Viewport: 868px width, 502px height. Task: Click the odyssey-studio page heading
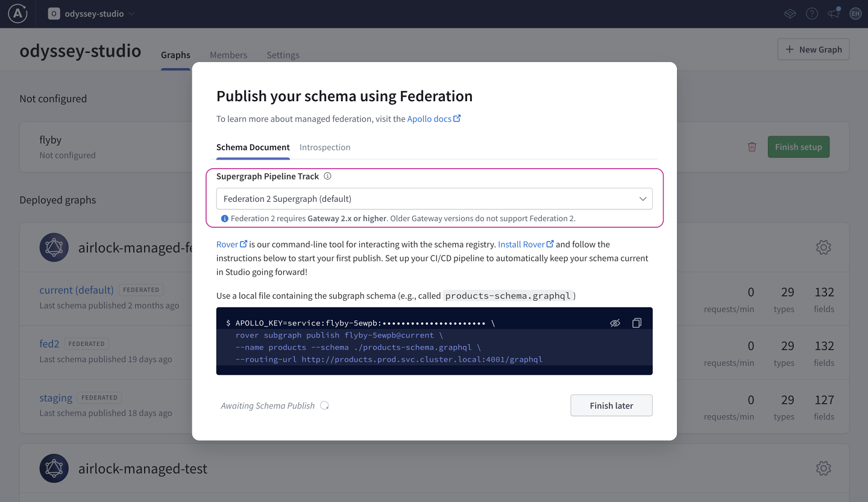80,51
